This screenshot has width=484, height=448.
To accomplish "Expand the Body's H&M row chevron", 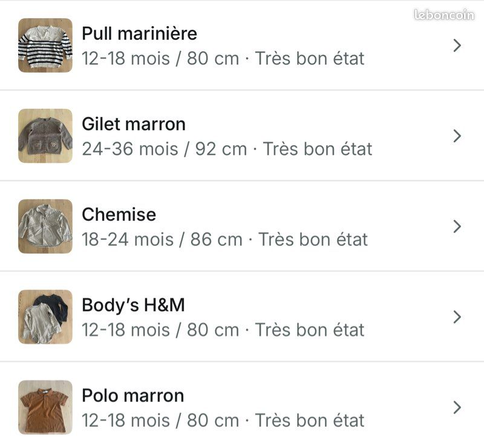I will (x=456, y=317).
